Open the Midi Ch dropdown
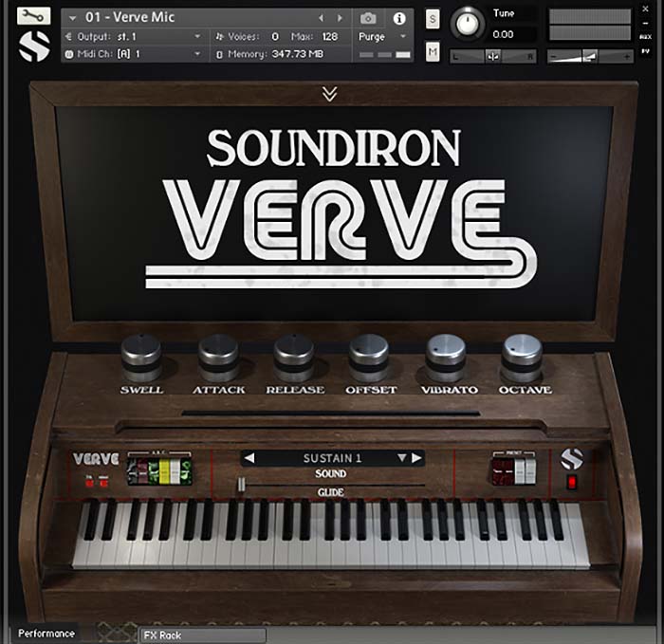 tap(197, 54)
